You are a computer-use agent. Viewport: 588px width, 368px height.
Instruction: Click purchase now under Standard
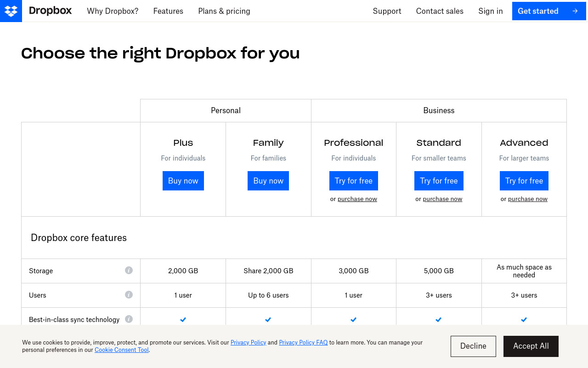(x=442, y=199)
